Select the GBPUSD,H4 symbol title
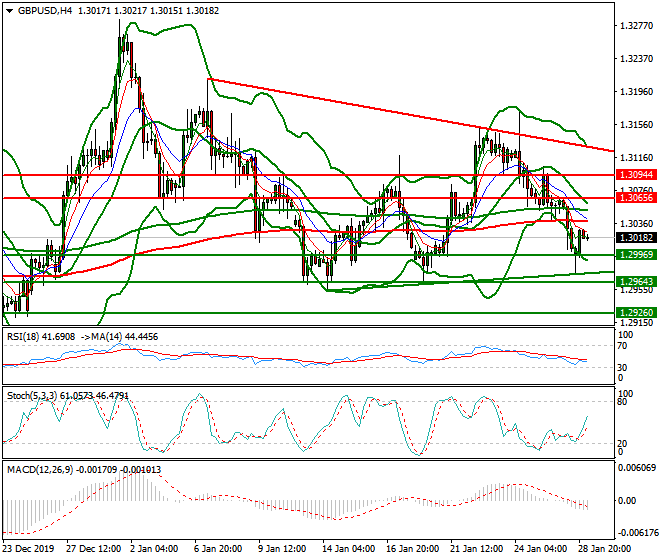Screen dimensions: 660x560 [x=45, y=11]
